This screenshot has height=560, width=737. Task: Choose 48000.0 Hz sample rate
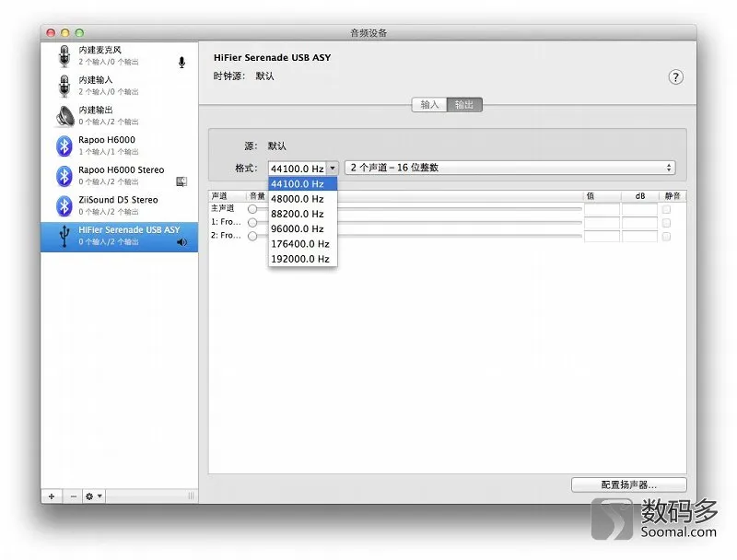click(x=303, y=199)
